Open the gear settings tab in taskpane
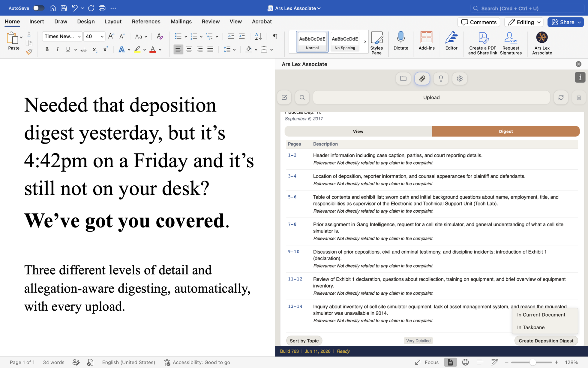588x368 pixels. coord(460,79)
